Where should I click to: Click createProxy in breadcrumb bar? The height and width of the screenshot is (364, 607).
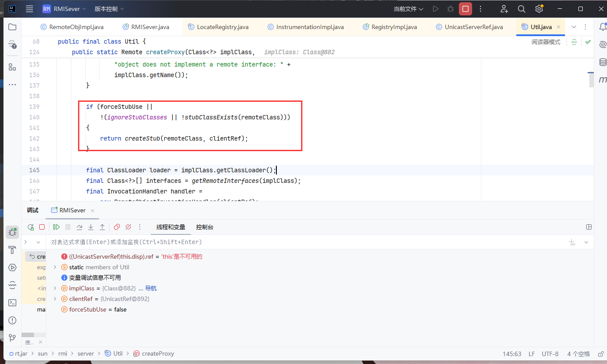point(158,353)
